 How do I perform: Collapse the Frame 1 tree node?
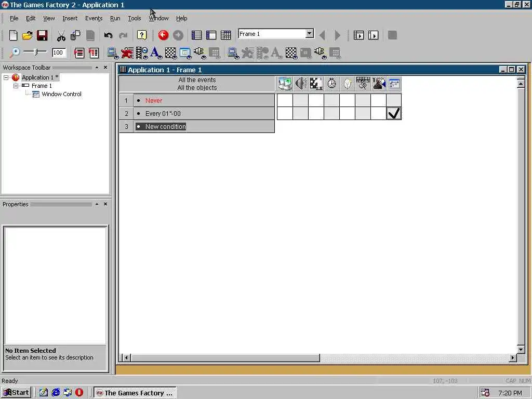(16, 86)
